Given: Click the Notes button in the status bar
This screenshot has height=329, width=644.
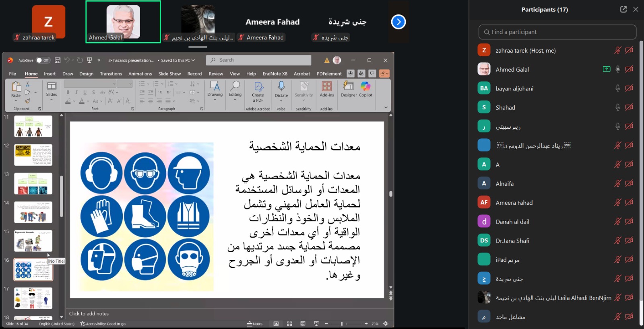Looking at the screenshot, I should 255,324.
